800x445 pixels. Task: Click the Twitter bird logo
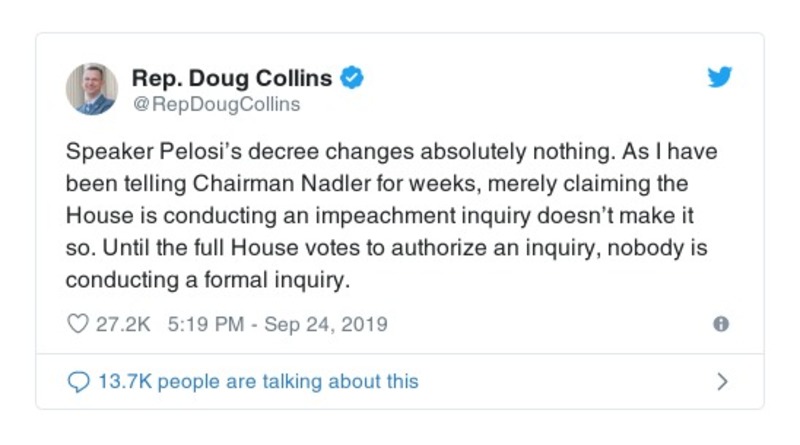(x=720, y=78)
